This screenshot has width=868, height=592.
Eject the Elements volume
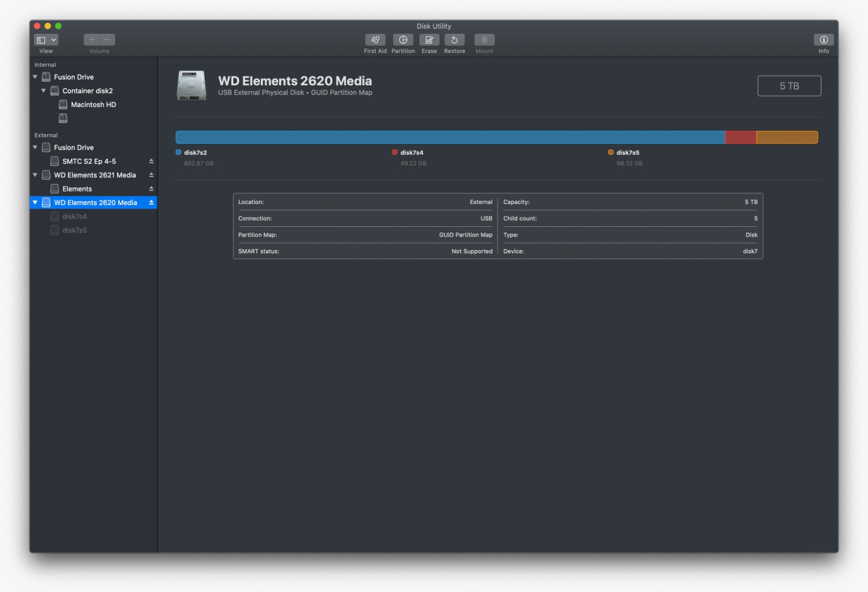pyautogui.click(x=151, y=188)
